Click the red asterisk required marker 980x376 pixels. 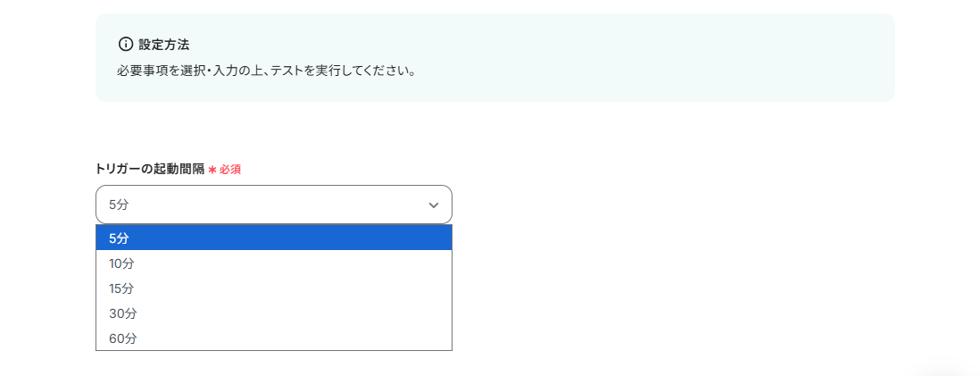tap(212, 169)
